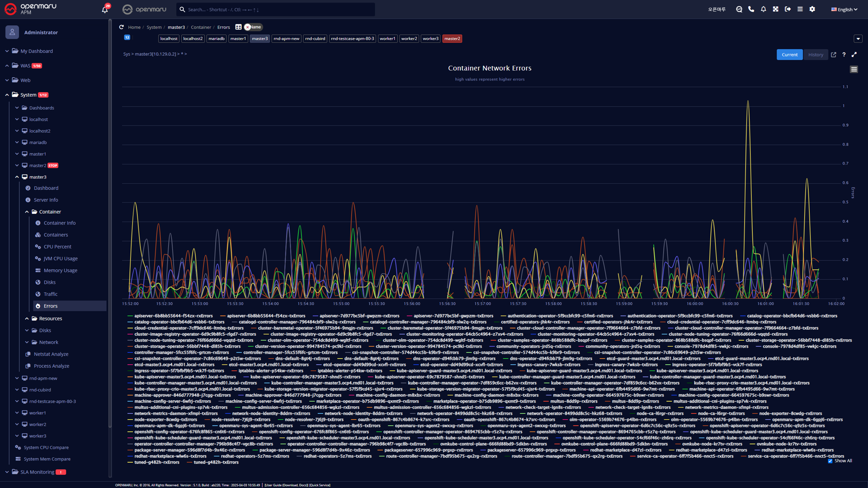Collapse the master3 tree node

(x=17, y=177)
